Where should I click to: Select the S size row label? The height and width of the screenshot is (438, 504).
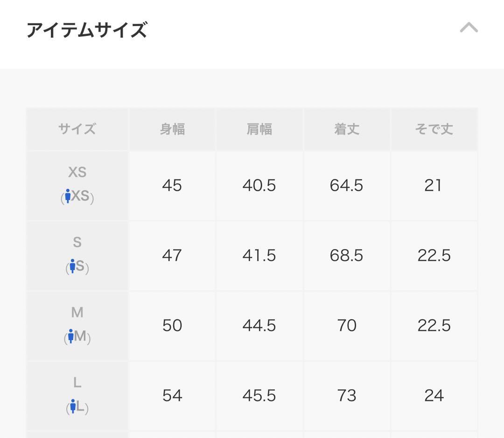point(77,256)
